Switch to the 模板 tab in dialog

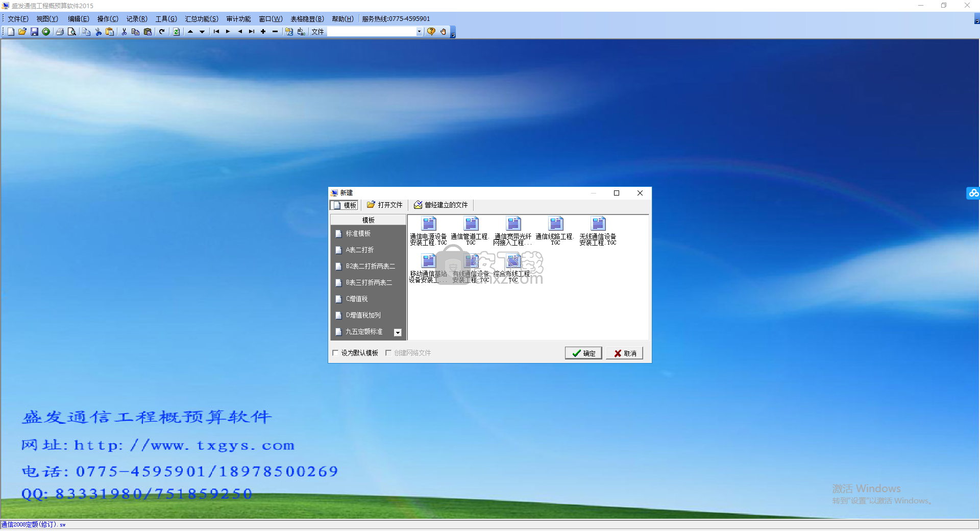point(345,205)
